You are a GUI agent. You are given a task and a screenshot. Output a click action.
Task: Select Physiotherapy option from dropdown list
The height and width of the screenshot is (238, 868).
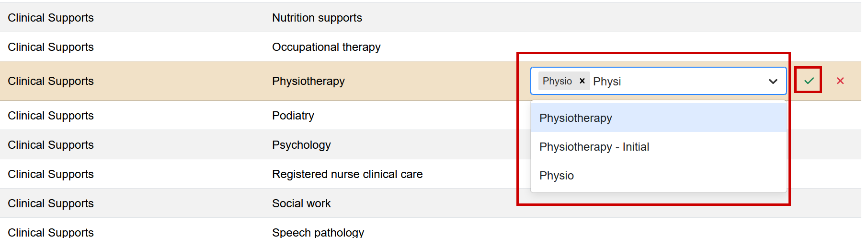pos(576,118)
